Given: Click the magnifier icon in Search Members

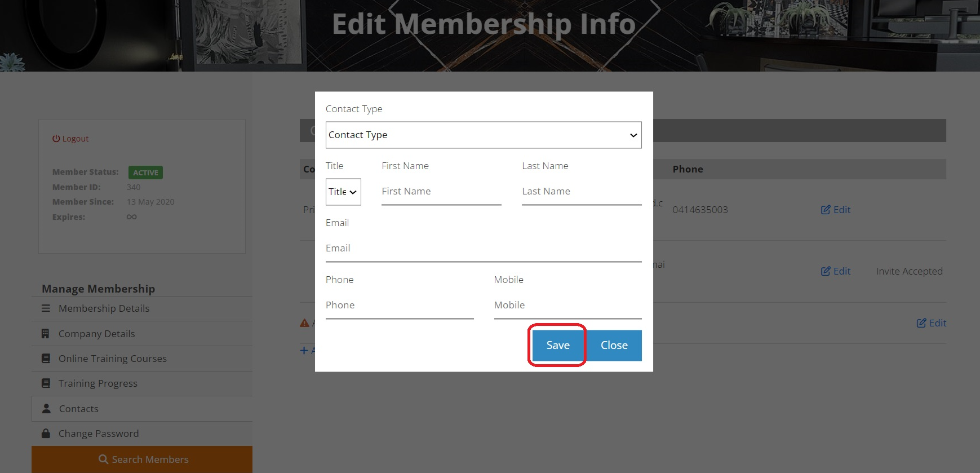Looking at the screenshot, I should point(103,459).
